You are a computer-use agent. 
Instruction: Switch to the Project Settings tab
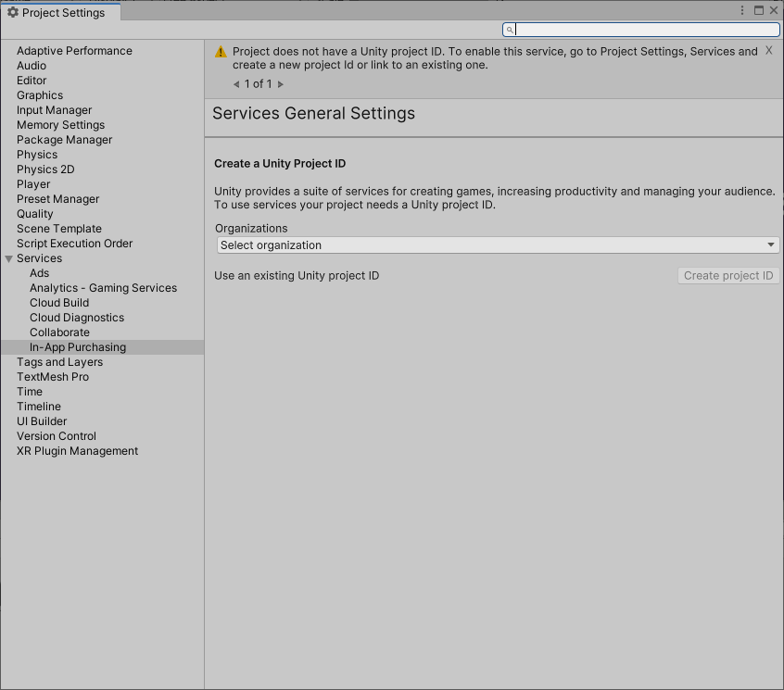60,12
